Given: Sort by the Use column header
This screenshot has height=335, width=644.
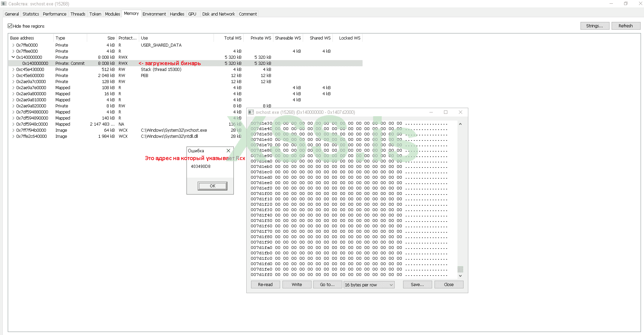Looking at the screenshot, I should 176,38.
